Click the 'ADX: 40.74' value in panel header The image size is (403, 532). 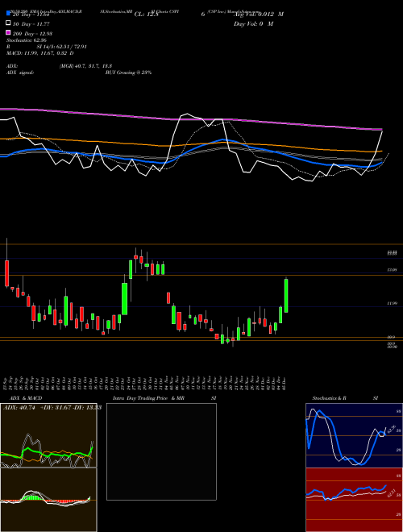[19, 408]
